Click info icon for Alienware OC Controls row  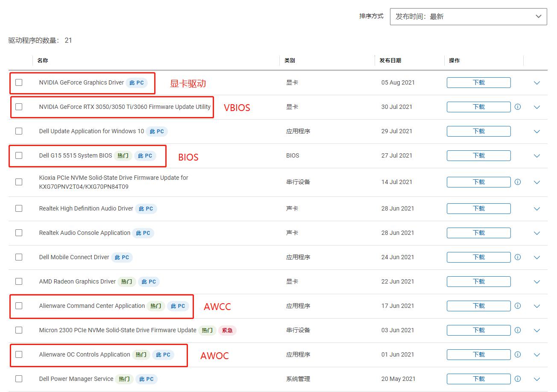click(x=518, y=354)
